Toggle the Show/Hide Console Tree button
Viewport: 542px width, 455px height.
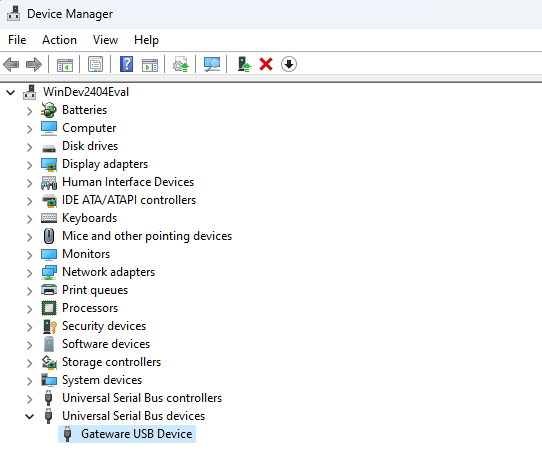65,64
